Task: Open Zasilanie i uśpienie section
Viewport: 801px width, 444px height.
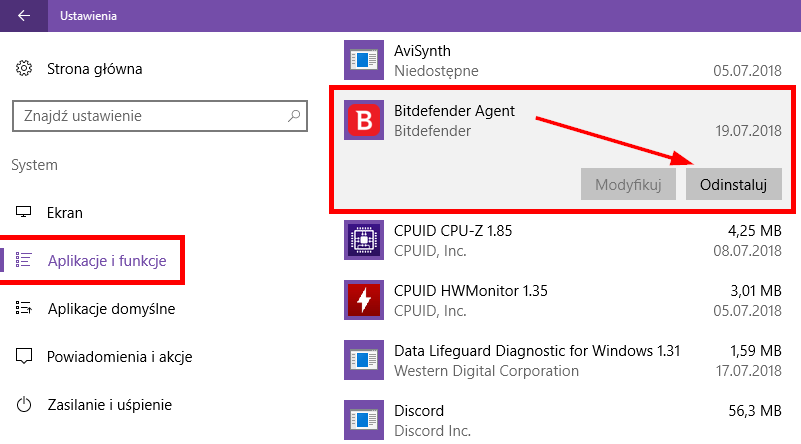Action: point(110,405)
